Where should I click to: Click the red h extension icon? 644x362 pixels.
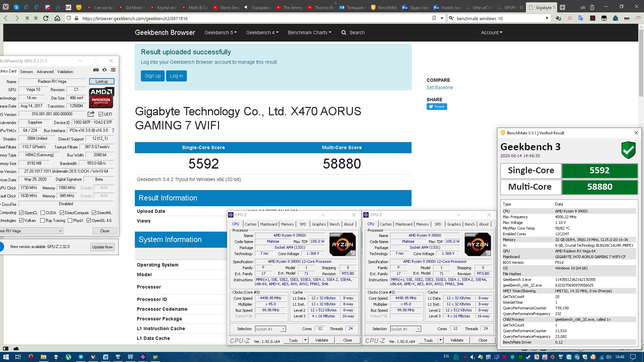[593, 18]
